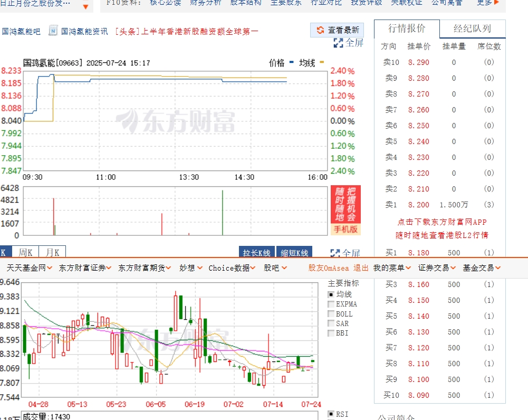Select the 月K chart tab
Image resolution: width=528 pixels, height=420 pixels.
click(53, 252)
